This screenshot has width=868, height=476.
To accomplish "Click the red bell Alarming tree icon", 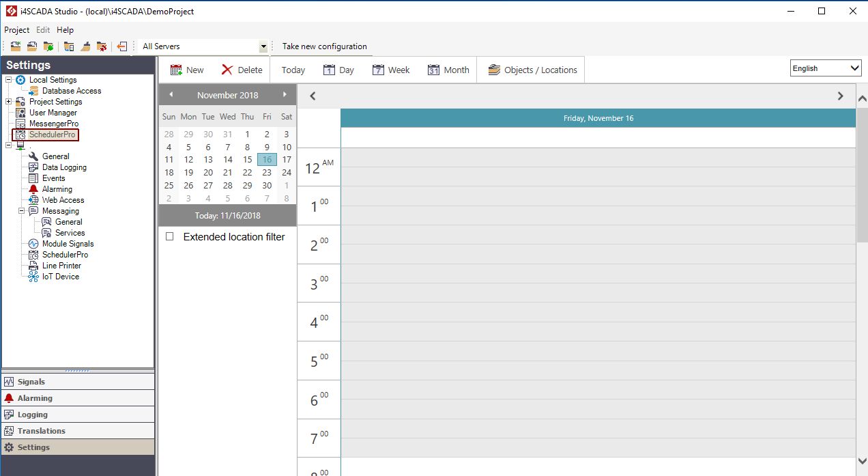I will [33, 189].
